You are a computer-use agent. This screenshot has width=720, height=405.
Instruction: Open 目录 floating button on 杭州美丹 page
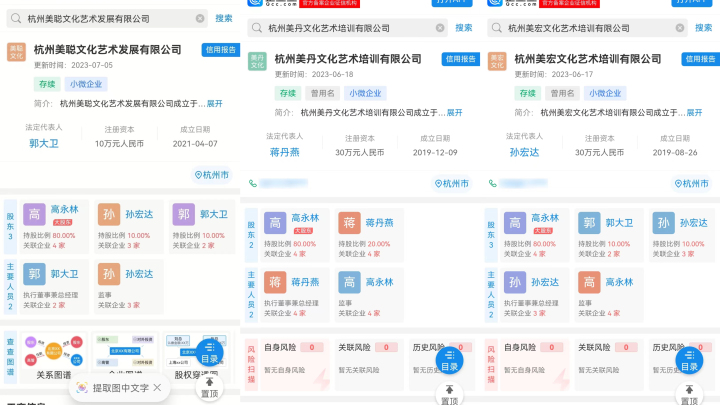pyautogui.click(x=450, y=361)
